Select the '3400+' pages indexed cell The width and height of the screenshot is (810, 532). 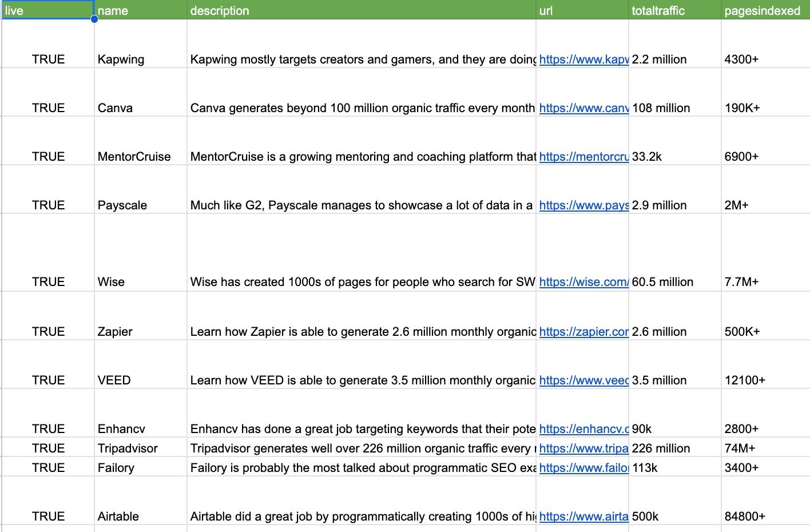766,467
